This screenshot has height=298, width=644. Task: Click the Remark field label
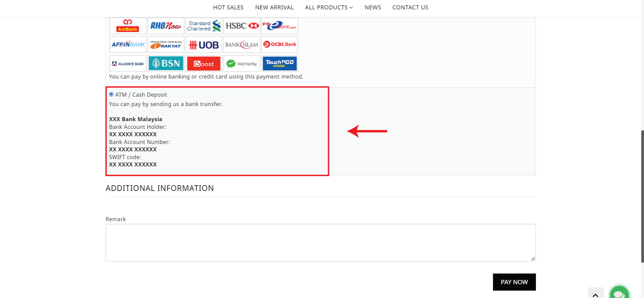point(116,219)
